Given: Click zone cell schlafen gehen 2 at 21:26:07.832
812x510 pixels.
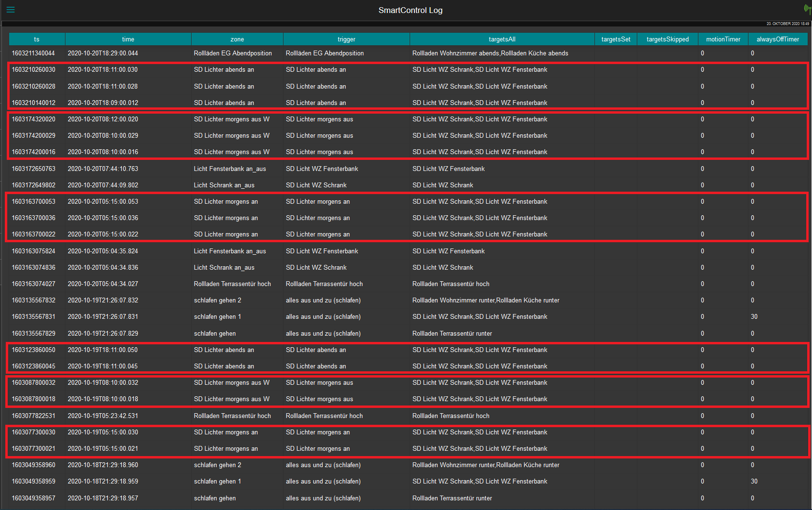Looking at the screenshot, I should click(217, 300).
